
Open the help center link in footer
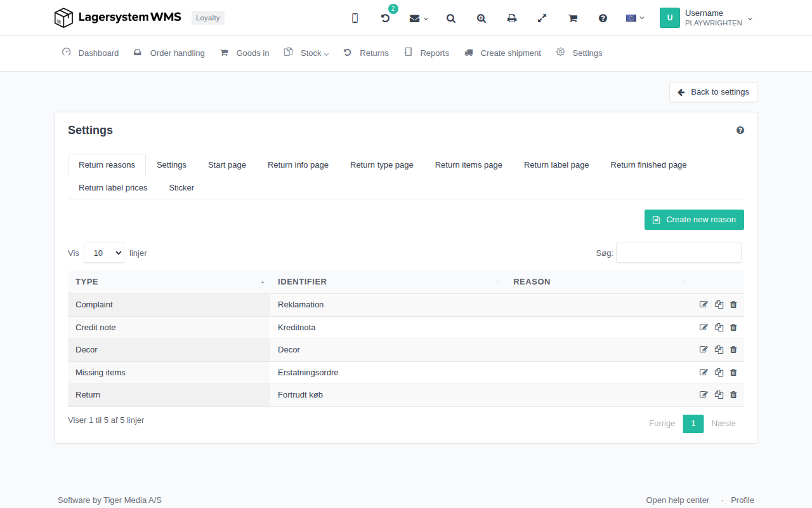678,500
